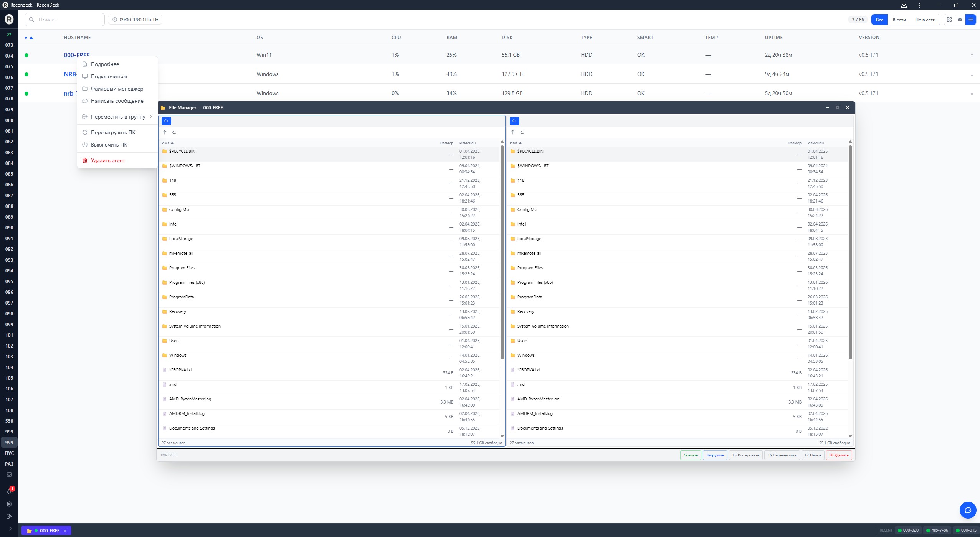Select "Удалить агент" menu entry

tap(107, 160)
